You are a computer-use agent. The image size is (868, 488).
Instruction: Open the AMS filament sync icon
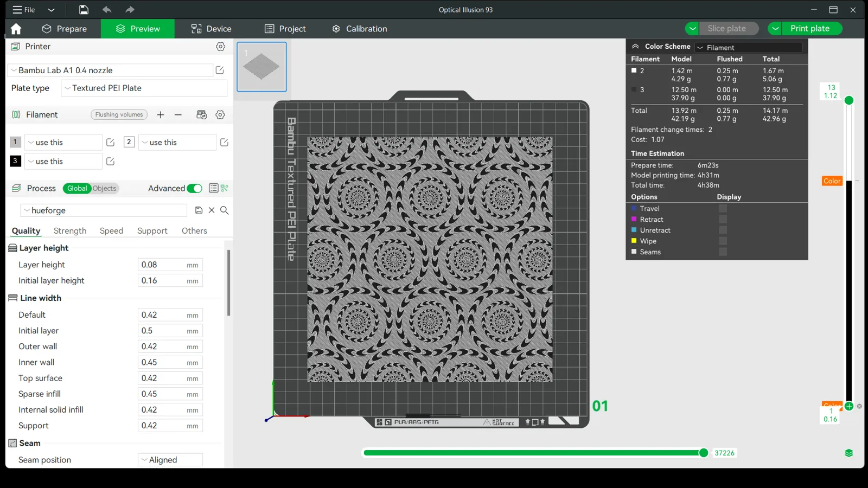(x=202, y=114)
